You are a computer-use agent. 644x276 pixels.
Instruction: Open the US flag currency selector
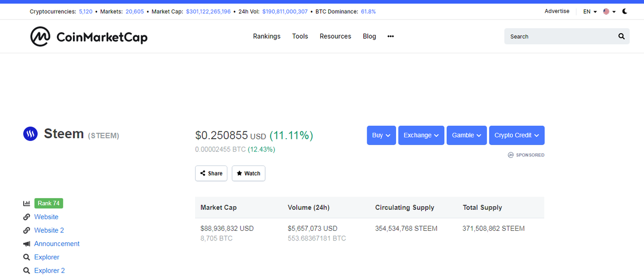609,12
